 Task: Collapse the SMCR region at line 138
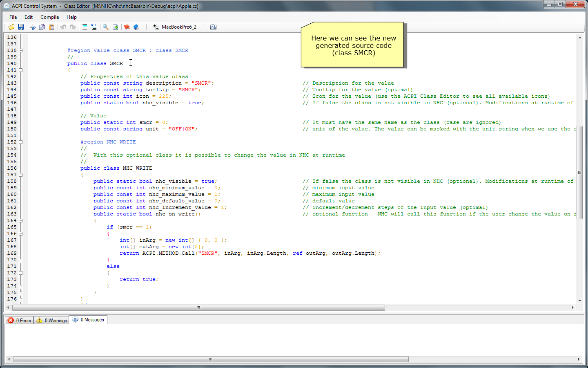20,51
